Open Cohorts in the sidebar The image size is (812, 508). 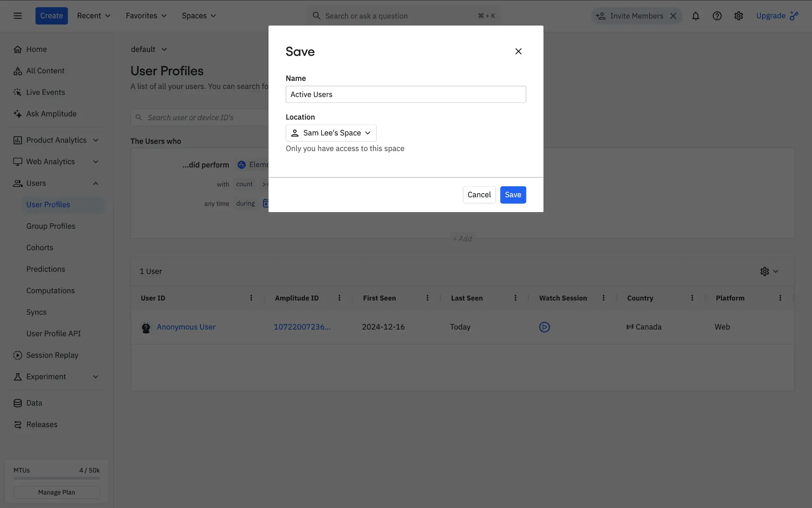click(x=40, y=248)
